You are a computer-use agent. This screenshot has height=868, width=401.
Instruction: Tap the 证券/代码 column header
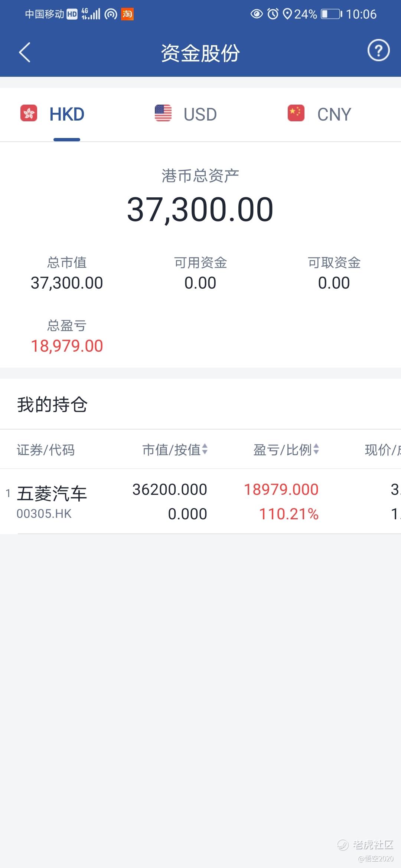(x=46, y=450)
